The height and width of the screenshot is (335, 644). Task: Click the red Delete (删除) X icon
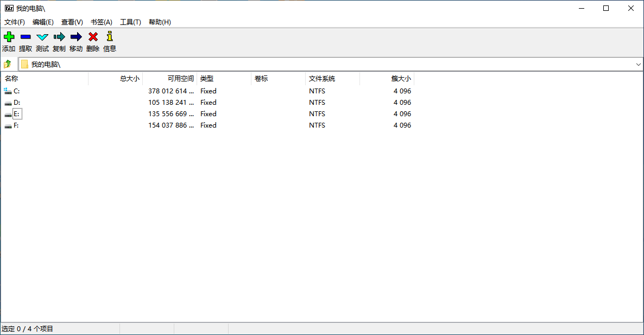93,37
